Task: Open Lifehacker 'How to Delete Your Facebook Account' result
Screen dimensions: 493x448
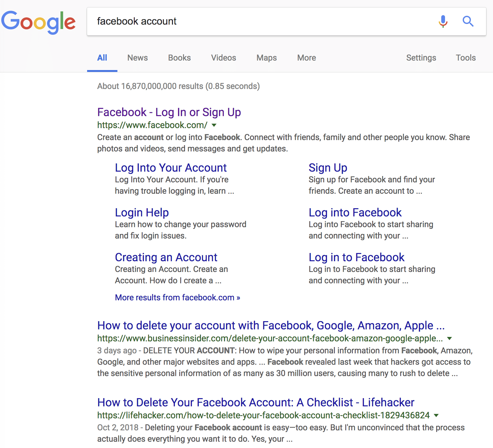Action: click(256, 403)
